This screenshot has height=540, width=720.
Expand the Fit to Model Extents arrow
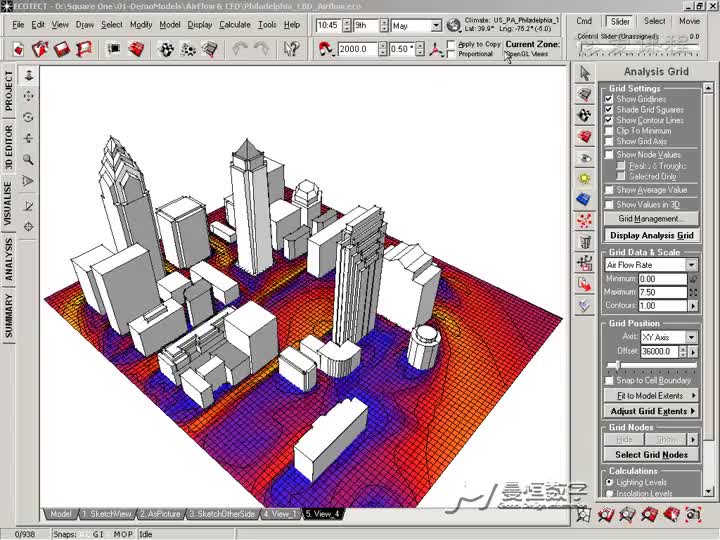click(x=693, y=396)
